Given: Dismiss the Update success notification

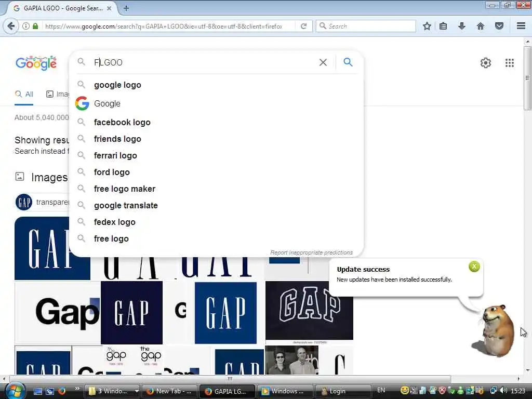Looking at the screenshot, I should coord(474,267).
